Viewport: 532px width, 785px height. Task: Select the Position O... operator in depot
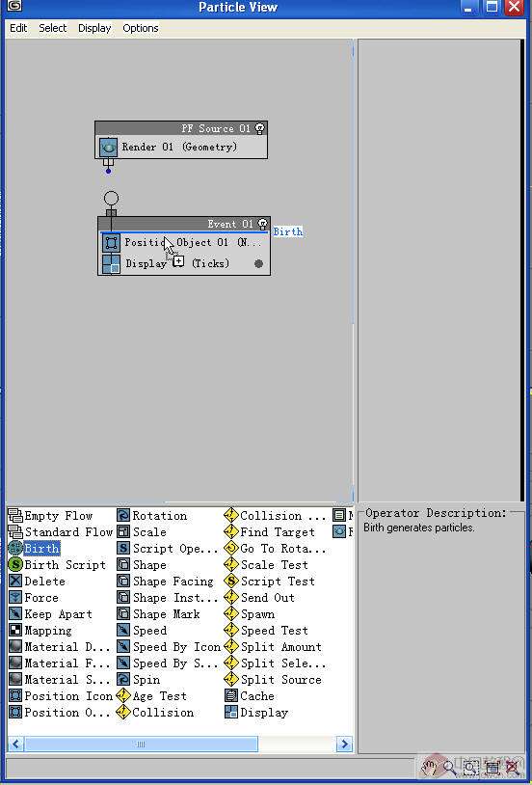pos(59,713)
